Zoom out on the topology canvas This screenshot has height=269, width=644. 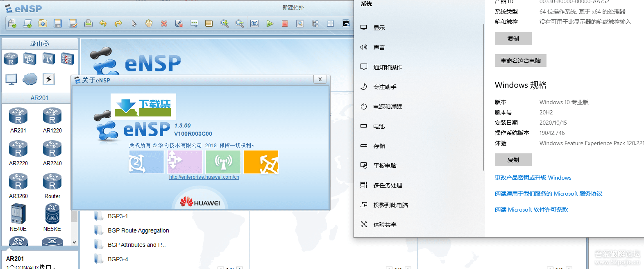240,23
